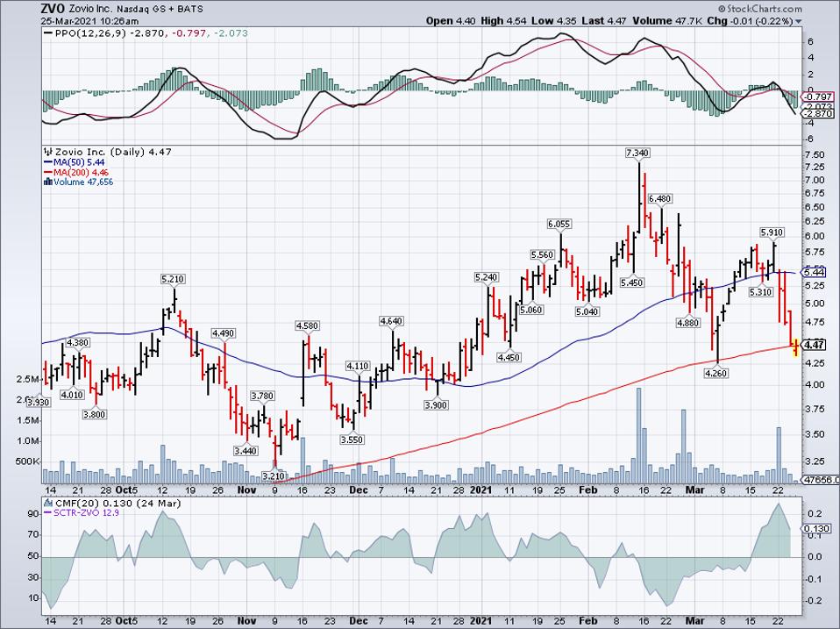Select the ZVO ticker symbol
Image resolution: width=840 pixels, height=629 pixels.
[53, 9]
